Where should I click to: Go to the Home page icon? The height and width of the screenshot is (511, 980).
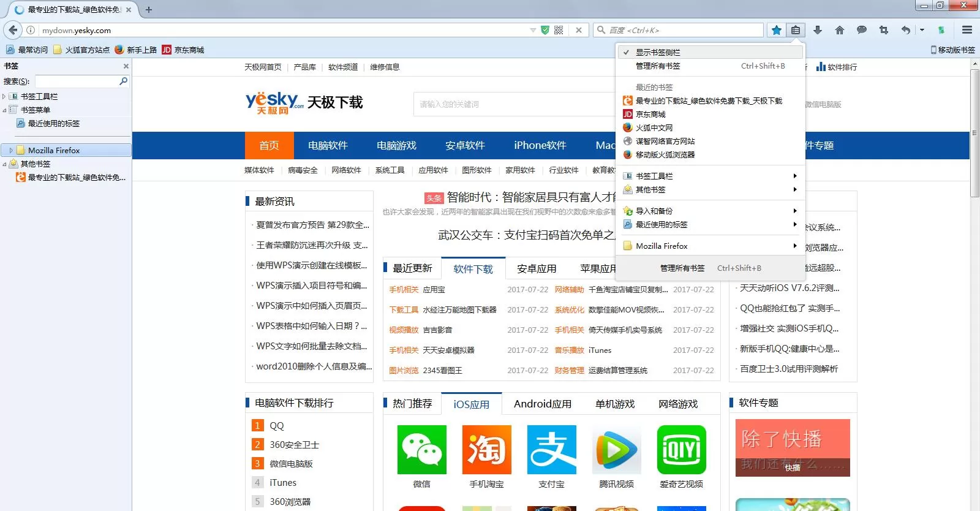pos(840,30)
